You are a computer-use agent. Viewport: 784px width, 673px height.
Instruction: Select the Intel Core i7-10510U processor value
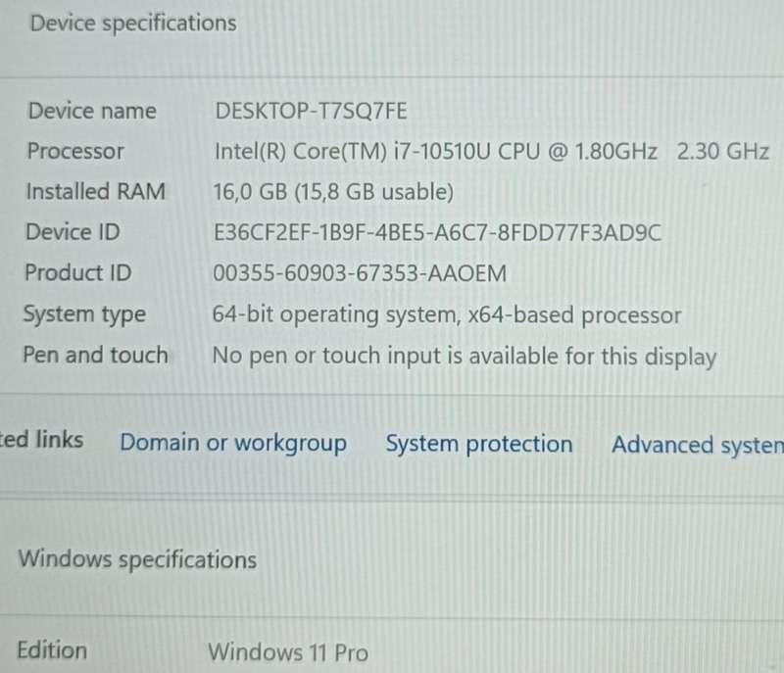[492, 152]
